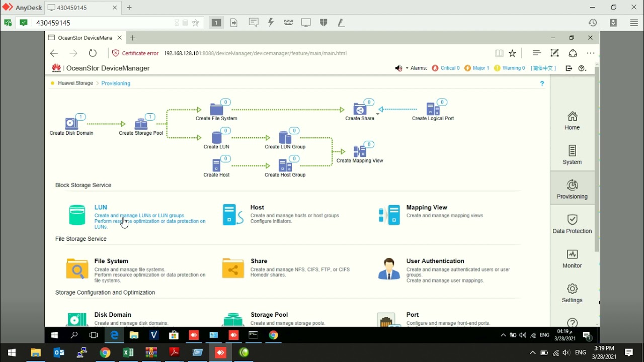Open Chrome from the local Windows taskbar

tap(105, 352)
